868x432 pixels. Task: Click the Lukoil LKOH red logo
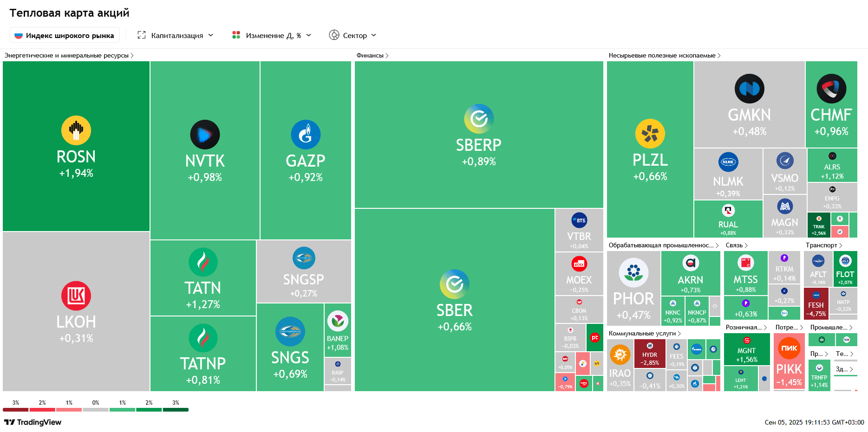[76, 296]
